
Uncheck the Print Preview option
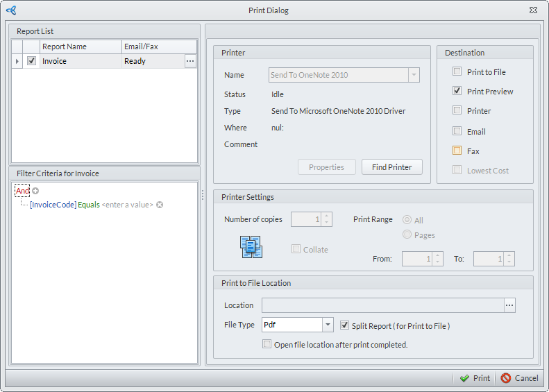click(x=457, y=91)
